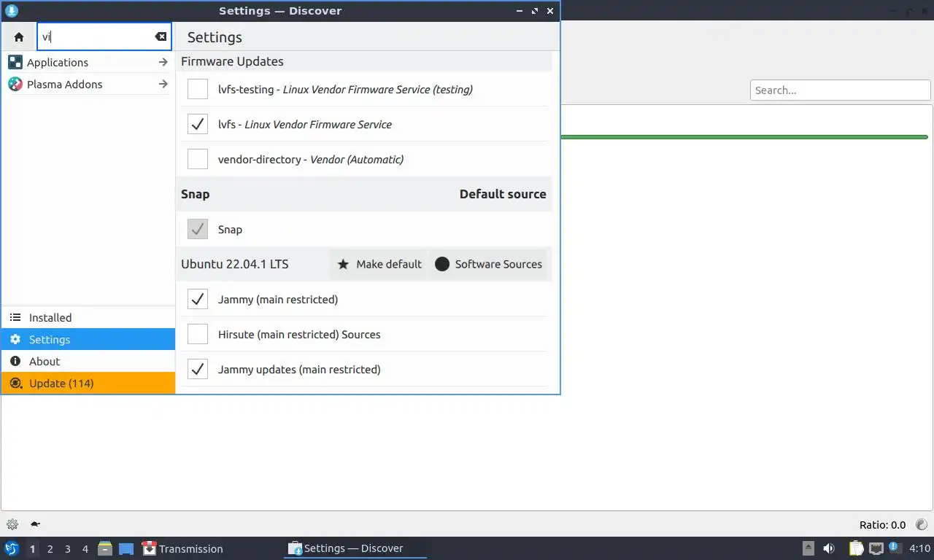Click the Installed list icon
Image resolution: width=934 pixels, height=560 pixels.
(15, 318)
